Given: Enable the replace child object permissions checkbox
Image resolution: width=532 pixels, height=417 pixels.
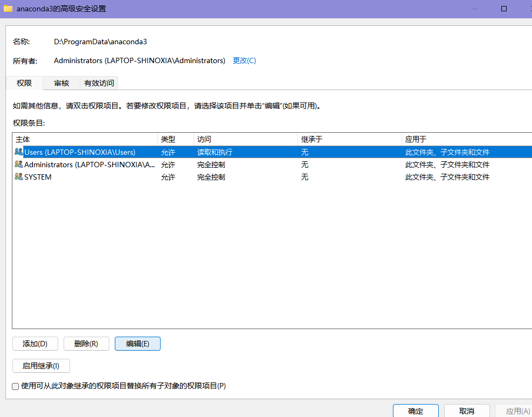Looking at the screenshot, I should pyautogui.click(x=15, y=386).
